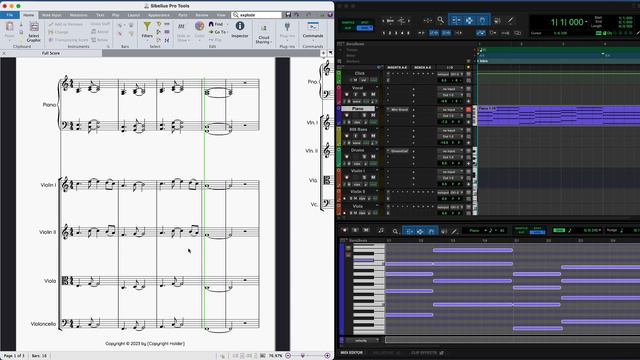Open the Piano track input selector dropdown
640x360 pixels.
(x=449, y=109)
